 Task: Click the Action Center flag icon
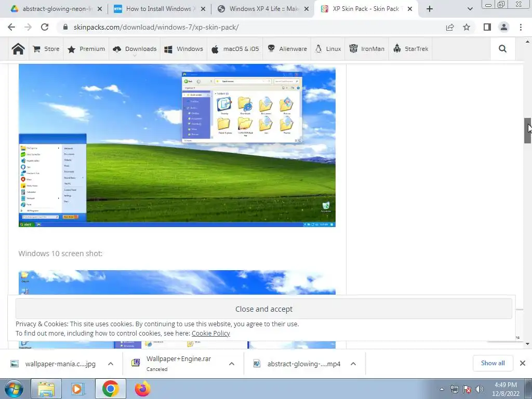point(467,390)
